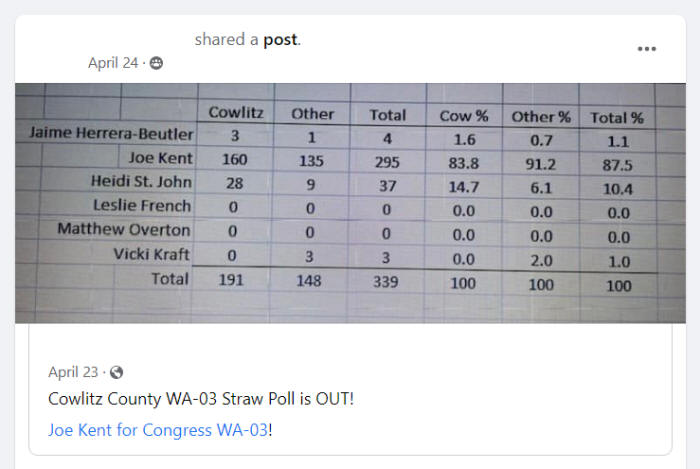Click the 87.5 Total % value for Joe Kent
This screenshot has height=469, width=700.
tap(617, 166)
